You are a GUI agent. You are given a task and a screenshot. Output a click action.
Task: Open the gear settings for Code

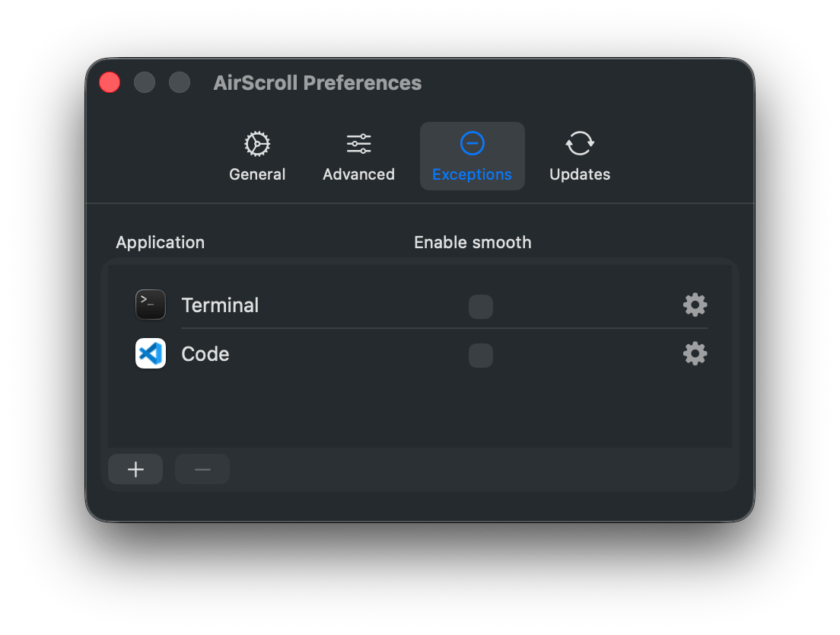coord(695,353)
